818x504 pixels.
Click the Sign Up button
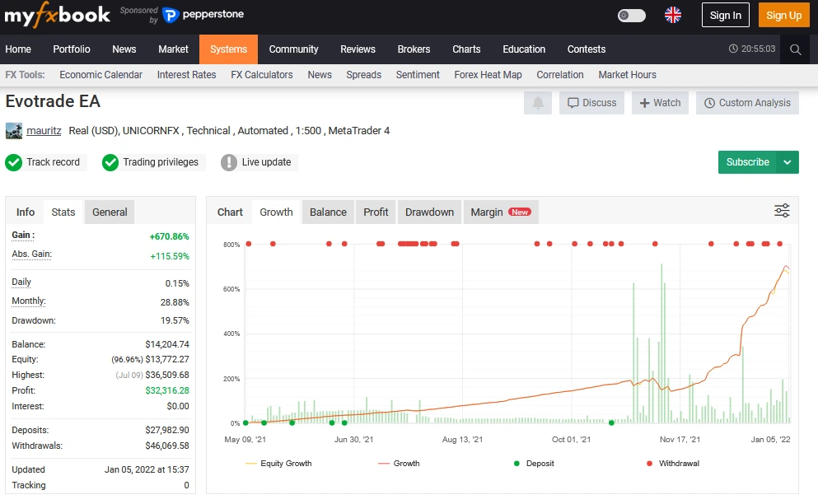(x=783, y=15)
